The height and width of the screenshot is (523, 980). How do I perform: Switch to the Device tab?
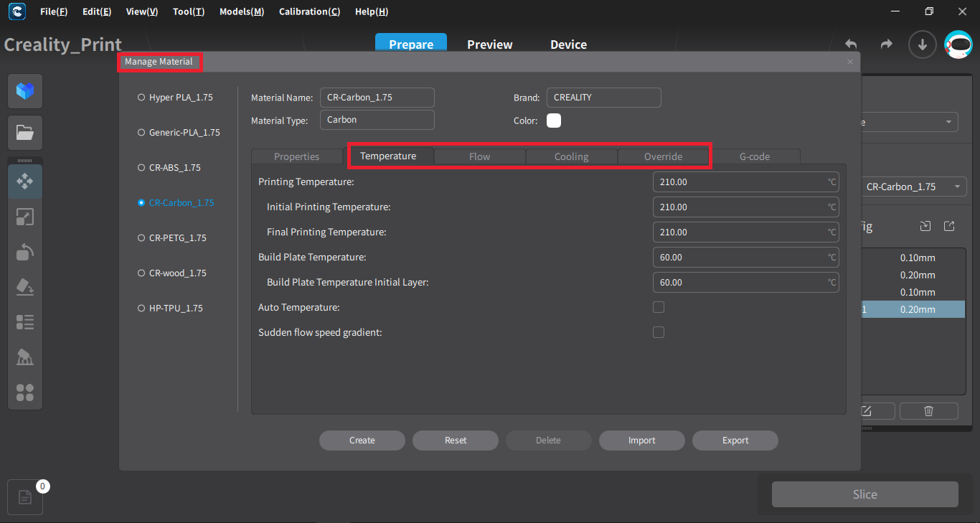pyautogui.click(x=569, y=44)
